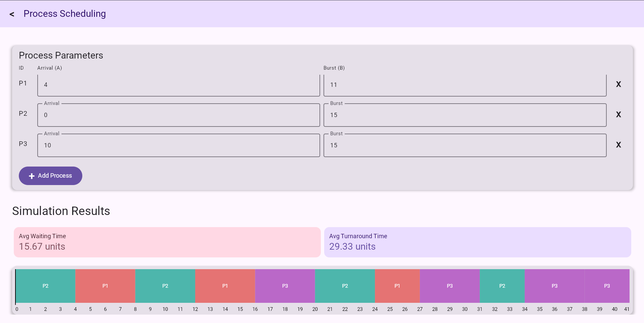The image size is (644, 323).
Task: Click the P1 Gantt block starting at 12
Action: [x=225, y=286]
